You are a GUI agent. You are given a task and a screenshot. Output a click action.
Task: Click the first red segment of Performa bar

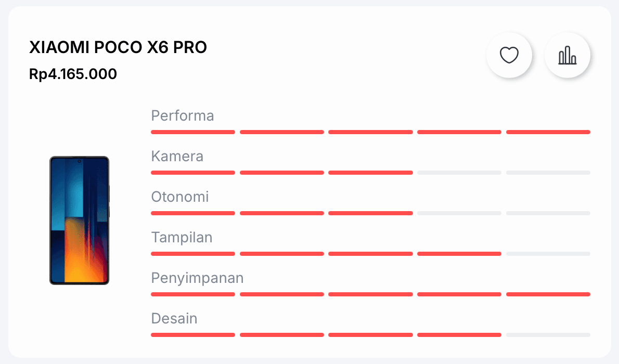point(193,132)
